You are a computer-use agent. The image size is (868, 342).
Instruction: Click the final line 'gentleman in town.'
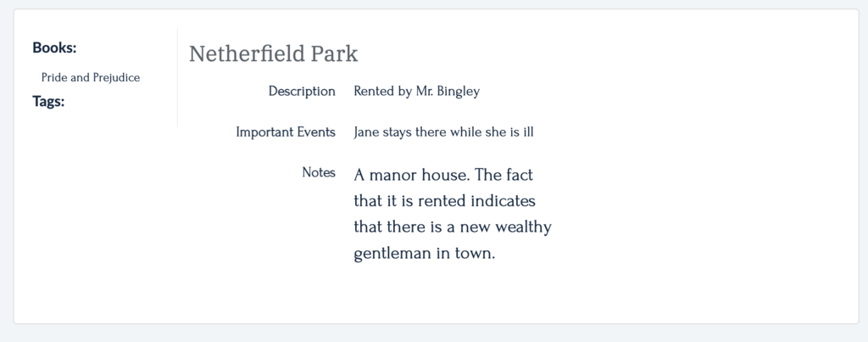tap(424, 253)
